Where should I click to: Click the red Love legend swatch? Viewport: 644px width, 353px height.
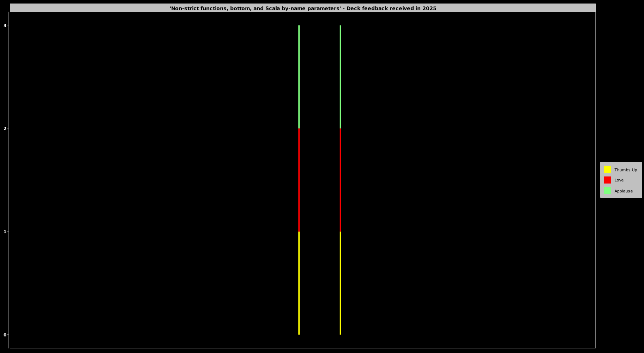[x=607, y=180]
